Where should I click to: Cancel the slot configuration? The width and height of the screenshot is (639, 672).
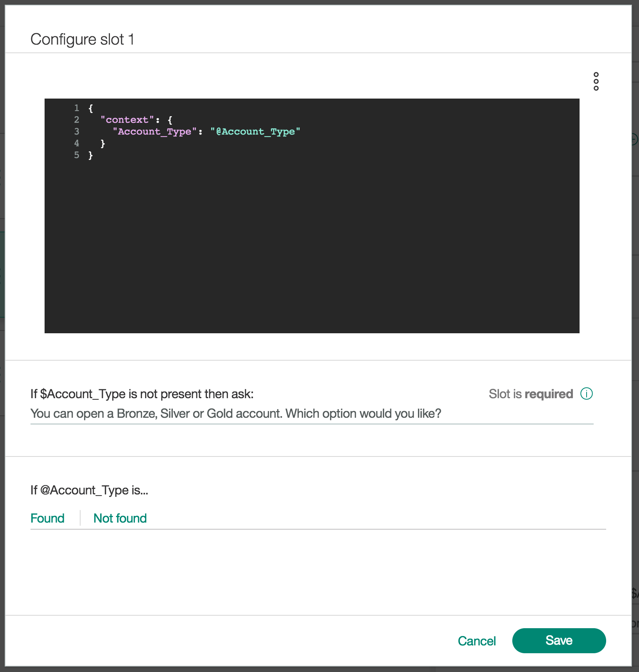point(476,641)
